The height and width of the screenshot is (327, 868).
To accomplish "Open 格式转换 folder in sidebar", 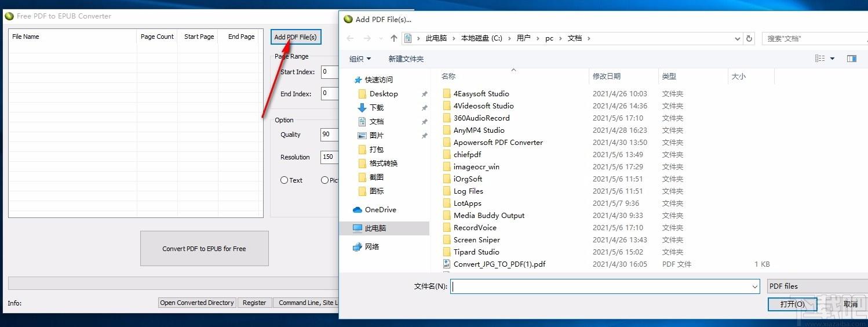I will tap(383, 163).
